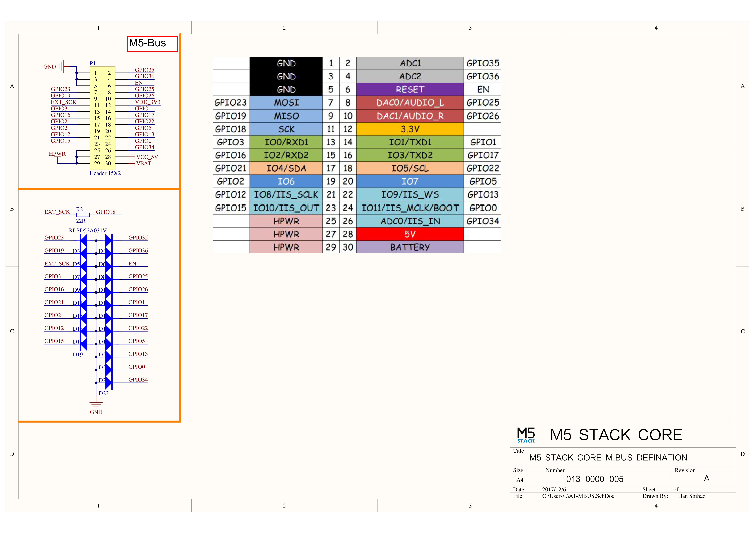Click the IO8/IIS_SCLK cell
This screenshot has height=534, width=756.
[286, 195]
